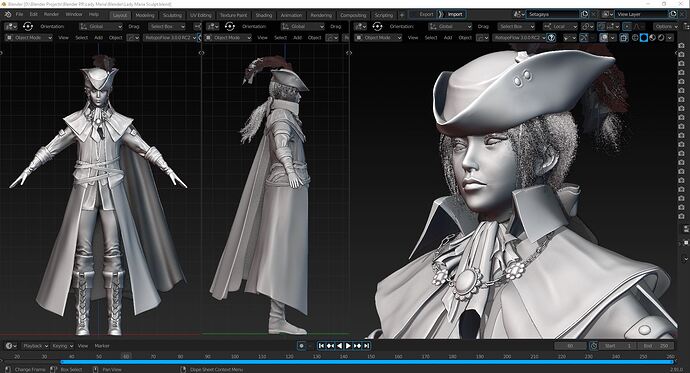The height and width of the screenshot is (373, 690).
Task: Toggle auto keying record button
Action: coord(301,346)
